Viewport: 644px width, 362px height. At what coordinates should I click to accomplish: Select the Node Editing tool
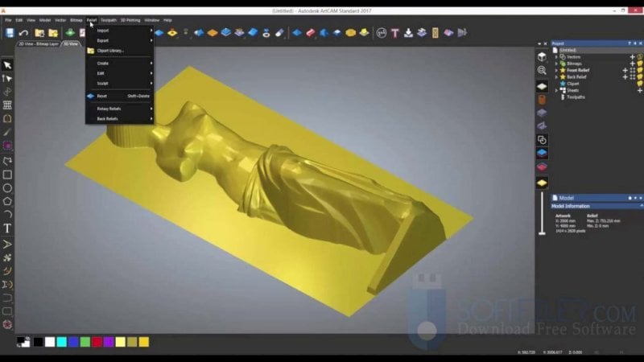pyautogui.click(x=7, y=78)
